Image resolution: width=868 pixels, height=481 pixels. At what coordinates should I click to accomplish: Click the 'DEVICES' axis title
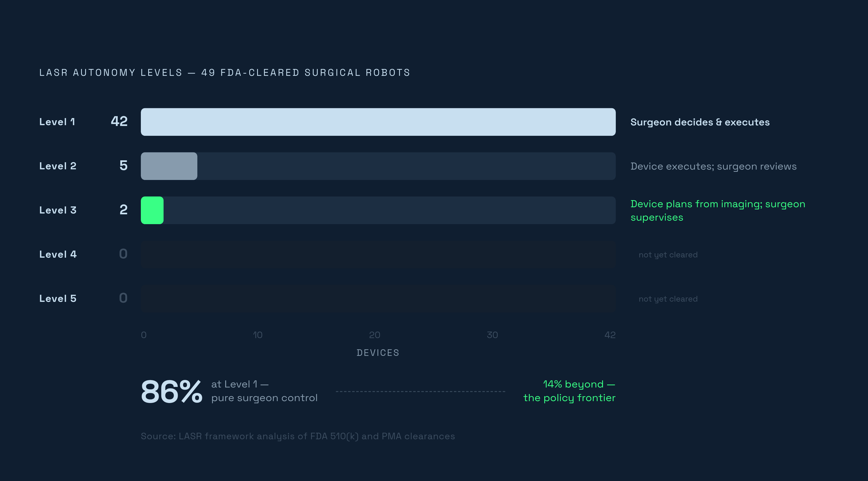[x=378, y=353]
